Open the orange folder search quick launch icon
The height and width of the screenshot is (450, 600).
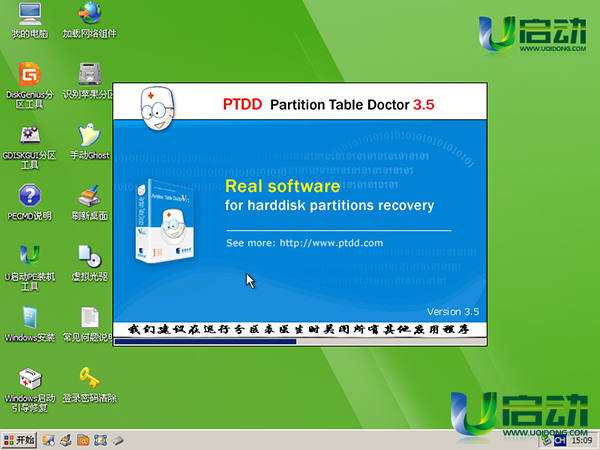[83, 440]
